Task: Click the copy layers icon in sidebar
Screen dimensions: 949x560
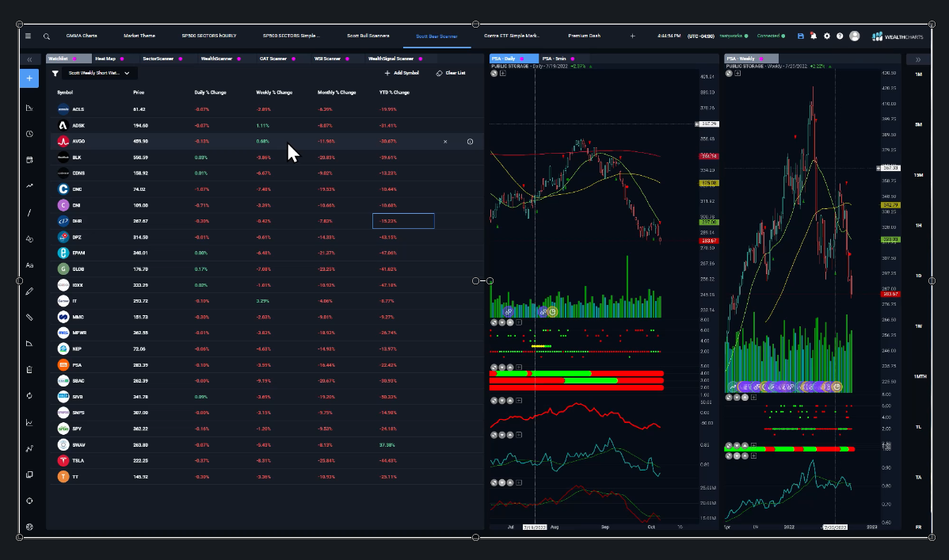Action: (29, 474)
